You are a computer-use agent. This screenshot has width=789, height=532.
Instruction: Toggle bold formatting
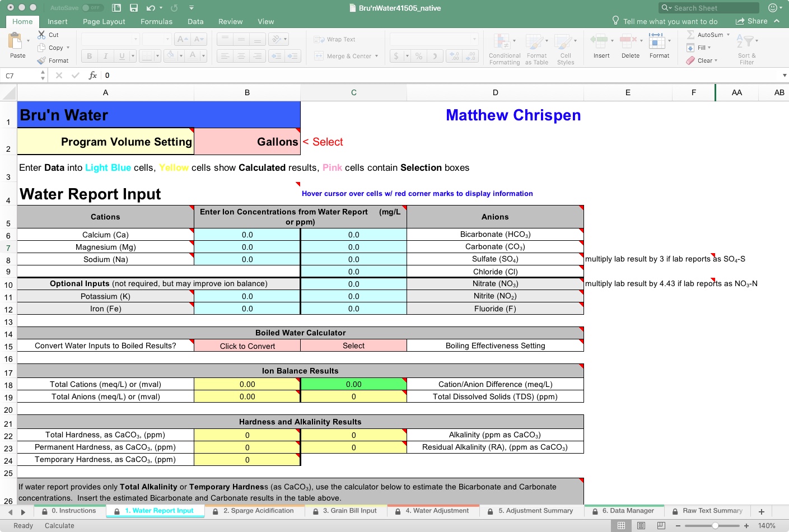pyautogui.click(x=88, y=56)
